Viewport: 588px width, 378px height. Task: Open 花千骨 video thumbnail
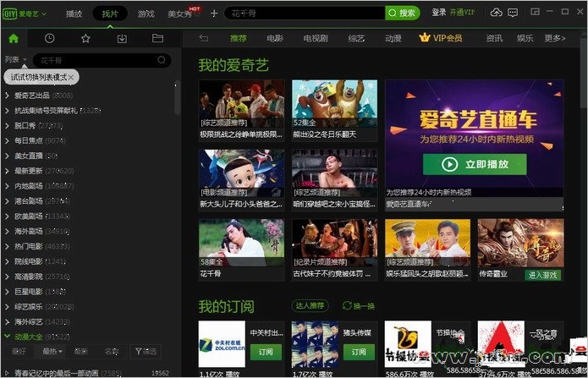coord(241,243)
